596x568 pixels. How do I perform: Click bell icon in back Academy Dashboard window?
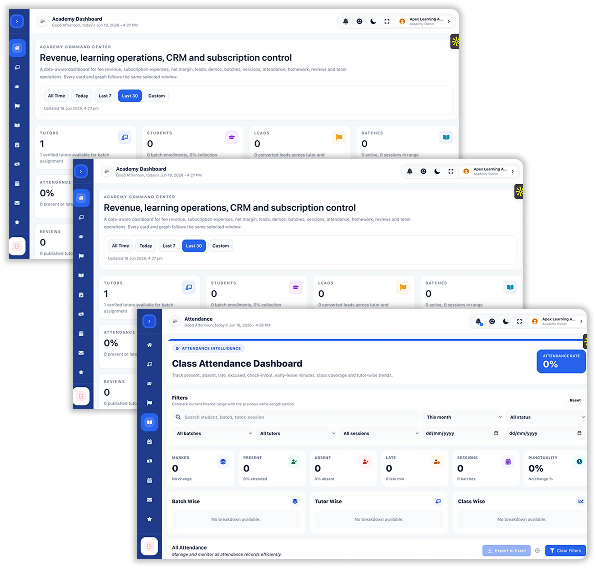click(x=346, y=21)
